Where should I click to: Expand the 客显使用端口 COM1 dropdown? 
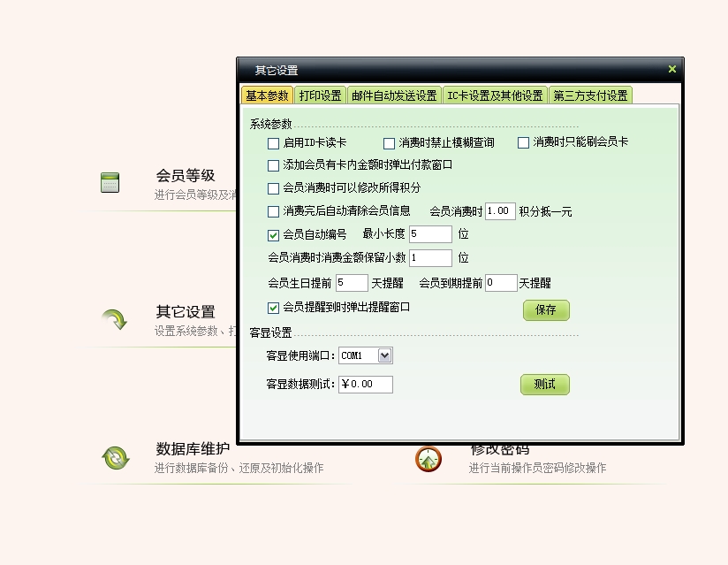click(384, 355)
